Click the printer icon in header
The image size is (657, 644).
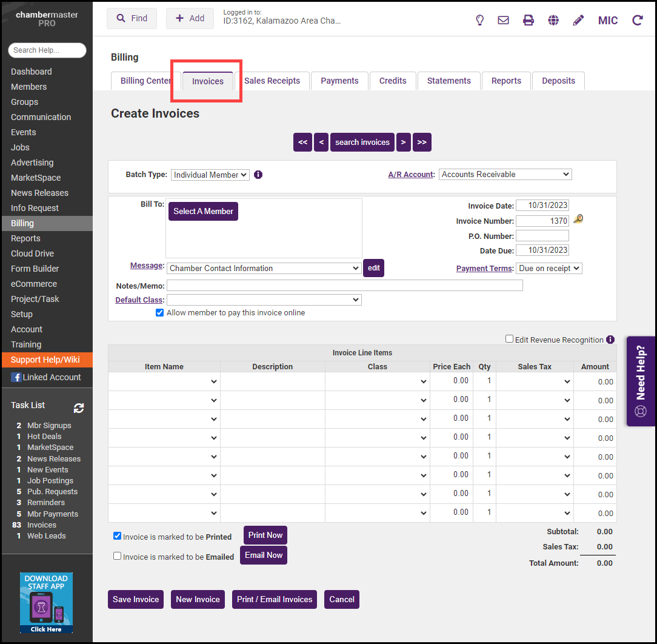pos(529,20)
